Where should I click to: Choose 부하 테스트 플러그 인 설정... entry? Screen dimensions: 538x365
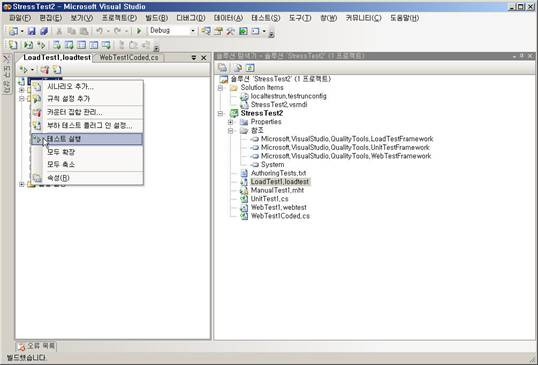(87, 126)
